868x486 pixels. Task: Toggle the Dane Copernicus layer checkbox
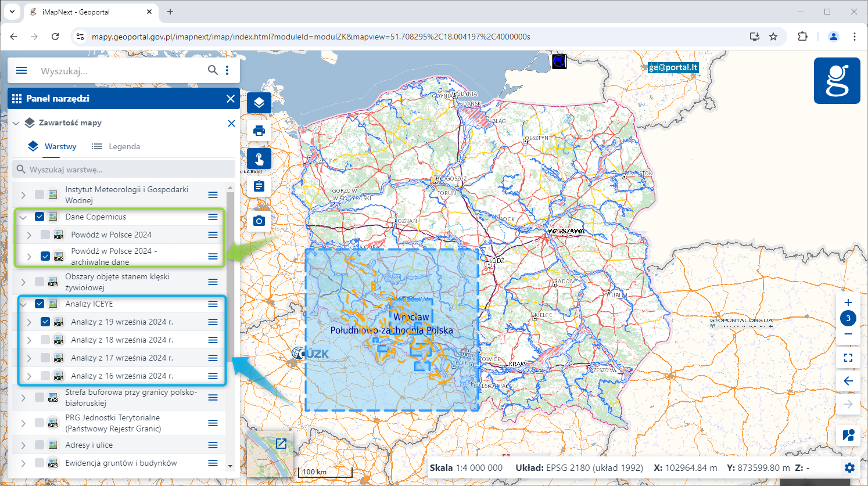[x=40, y=217]
